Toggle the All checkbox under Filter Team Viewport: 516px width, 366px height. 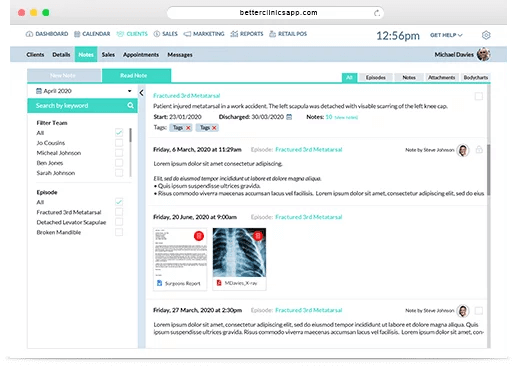[x=119, y=133]
